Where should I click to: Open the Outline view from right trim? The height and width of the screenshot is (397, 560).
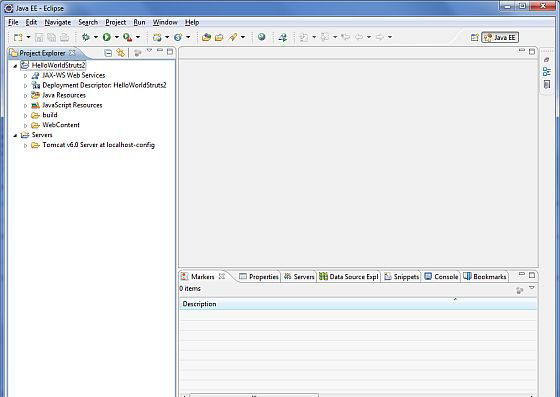coord(546,72)
